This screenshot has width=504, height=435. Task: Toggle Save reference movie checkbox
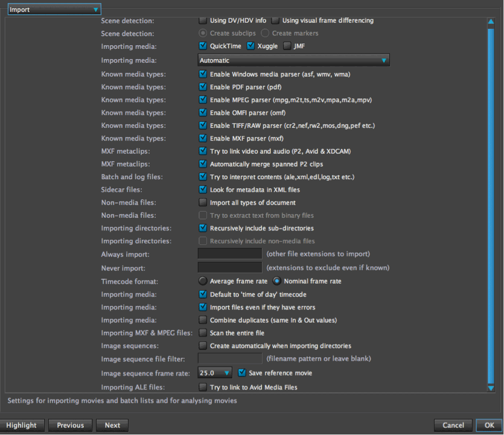pos(241,373)
